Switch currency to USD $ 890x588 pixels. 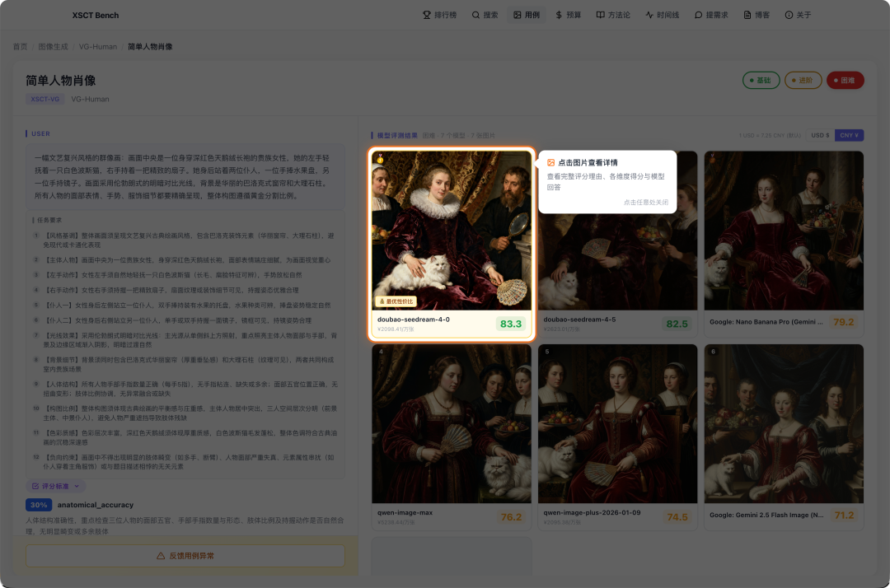(820, 135)
